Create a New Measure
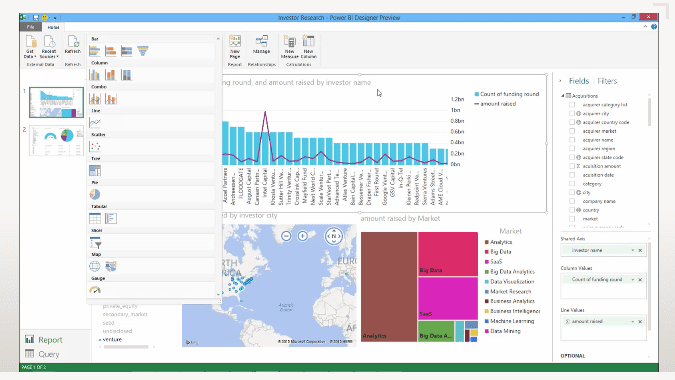675x380 pixels. point(289,47)
